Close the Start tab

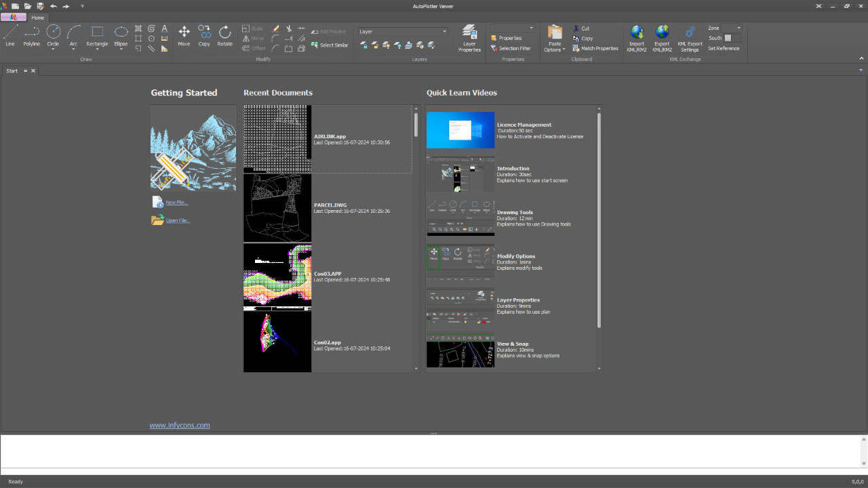(x=33, y=70)
